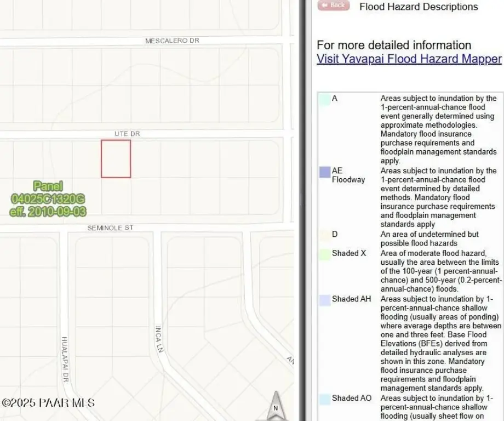Click the Flood Hazard Descriptions heading

tap(419, 7)
